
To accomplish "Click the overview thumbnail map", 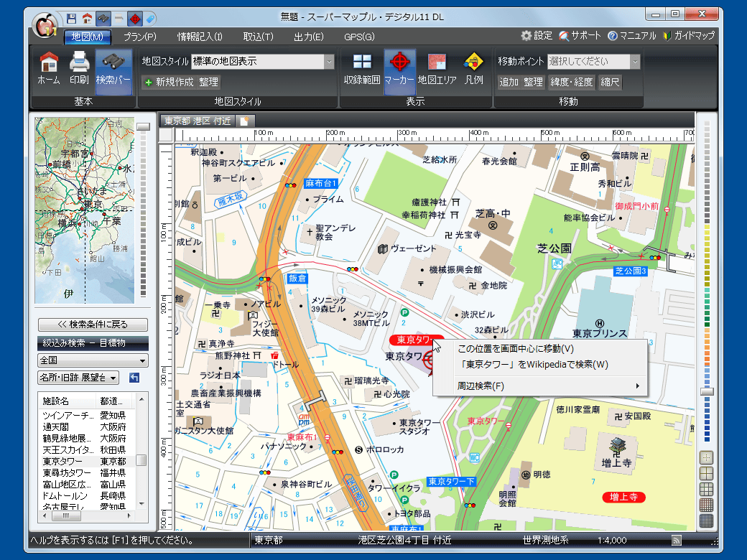I will click(84, 210).
